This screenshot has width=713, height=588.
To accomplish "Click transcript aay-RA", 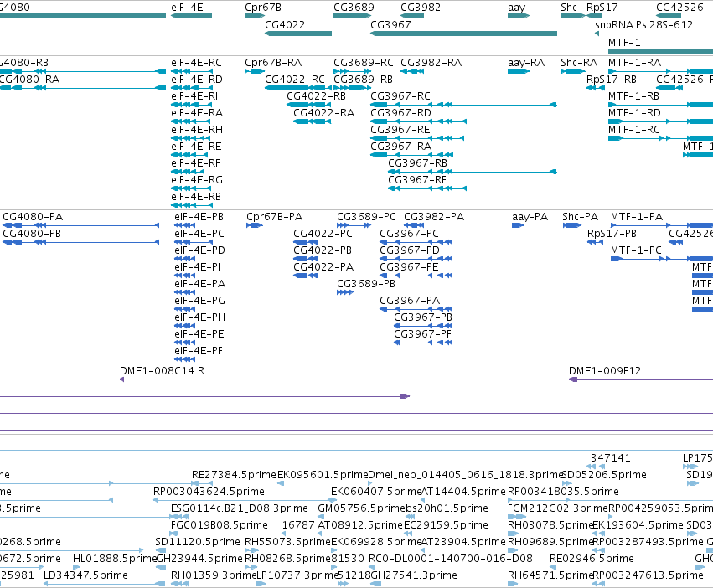I will [x=519, y=71].
